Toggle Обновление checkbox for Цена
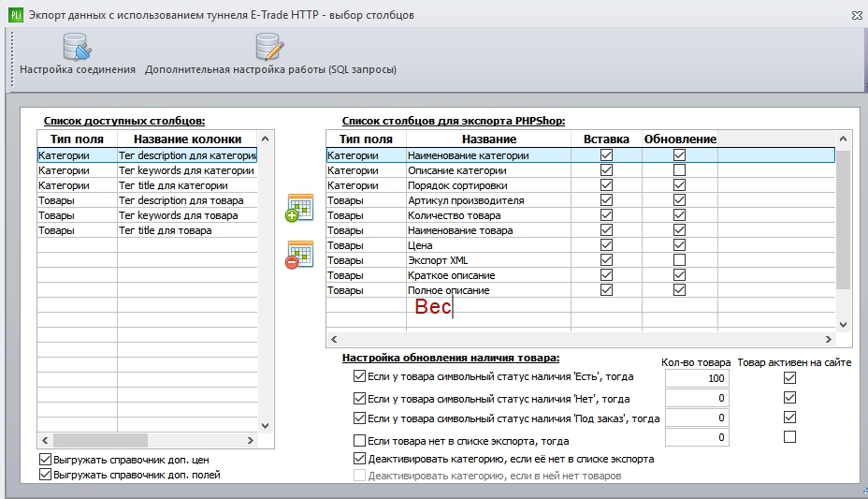 coord(679,244)
